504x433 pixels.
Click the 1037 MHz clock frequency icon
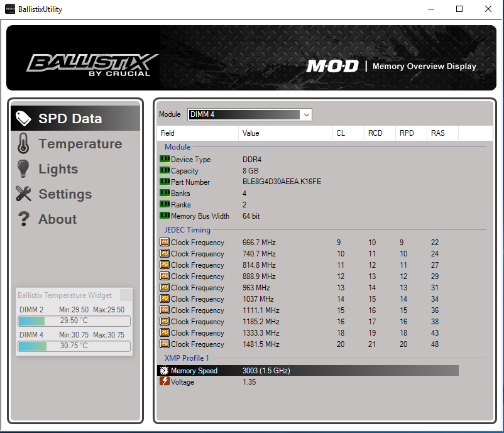pyautogui.click(x=165, y=299)
